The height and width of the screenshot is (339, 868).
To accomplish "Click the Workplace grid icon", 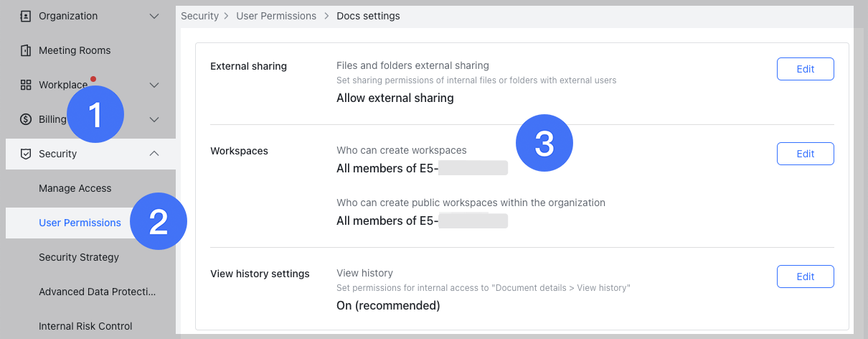I will tap(26, 85).
